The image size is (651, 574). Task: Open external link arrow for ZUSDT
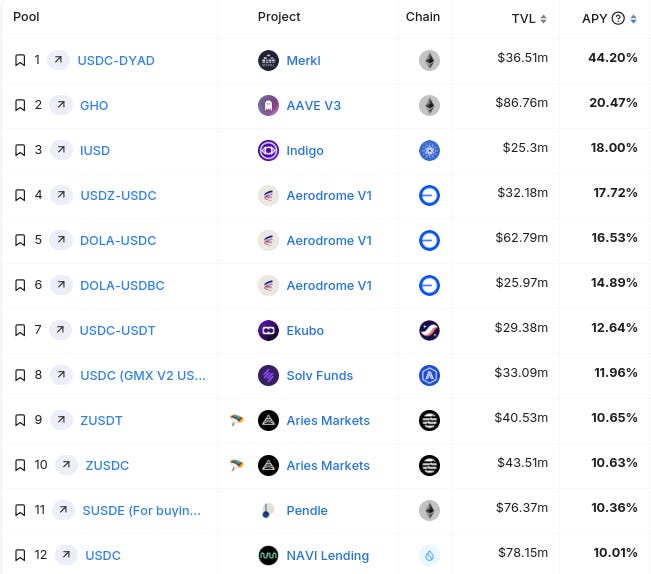tap(61, 420)
